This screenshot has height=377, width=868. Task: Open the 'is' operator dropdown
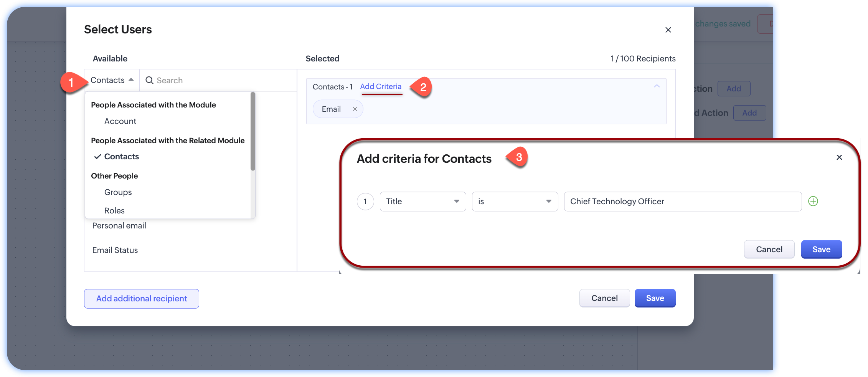[514, 202]
